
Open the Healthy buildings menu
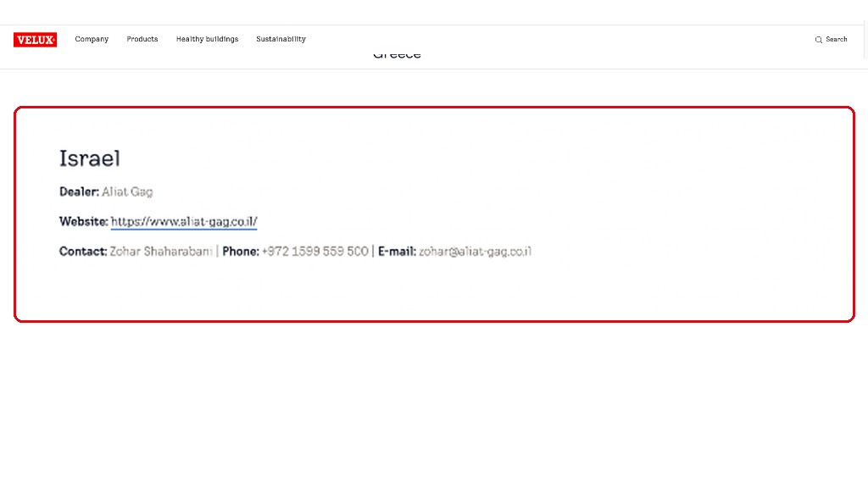[x=207, y=39]
